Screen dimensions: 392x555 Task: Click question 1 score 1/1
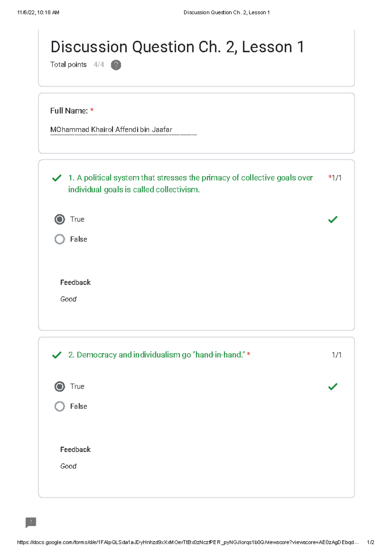click(336, 178)
